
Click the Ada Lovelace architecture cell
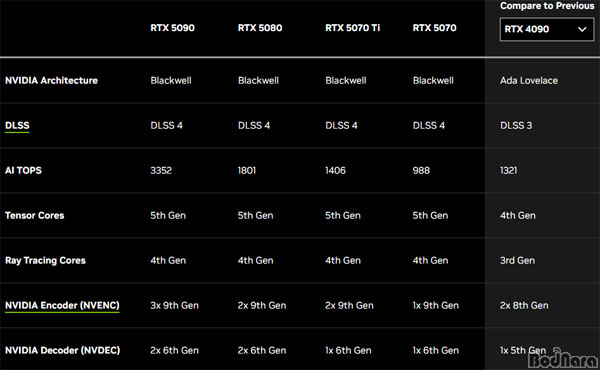pos(529,80)
